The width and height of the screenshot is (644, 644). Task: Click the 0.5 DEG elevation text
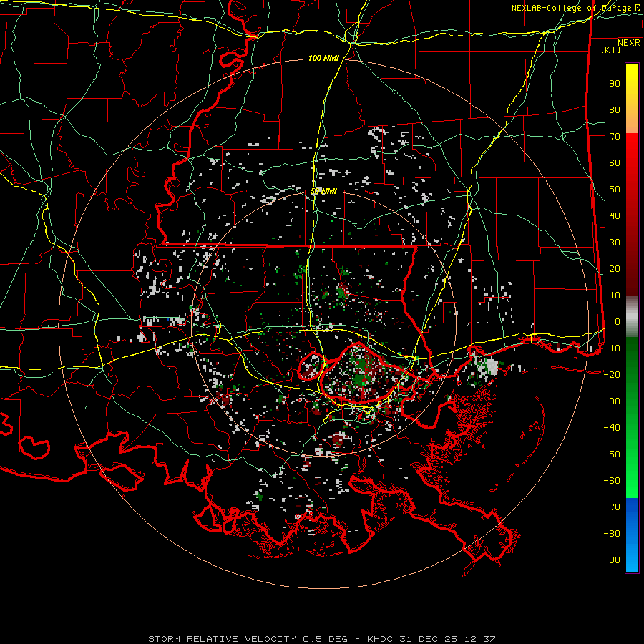point(325,639)
